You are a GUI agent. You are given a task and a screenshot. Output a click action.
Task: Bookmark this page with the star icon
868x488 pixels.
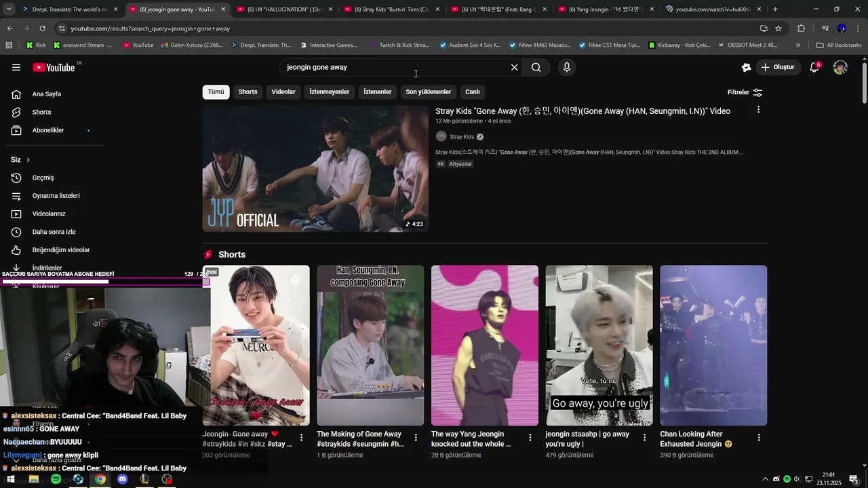778,28
